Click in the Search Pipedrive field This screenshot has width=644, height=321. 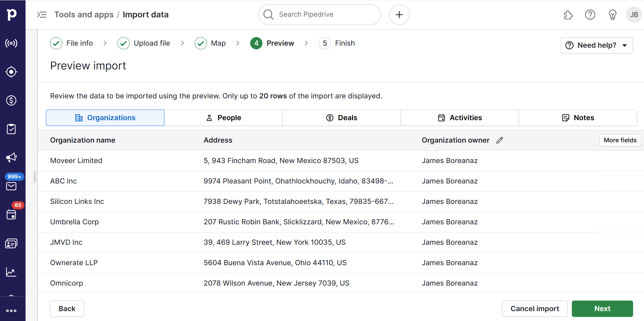(319, 14)
